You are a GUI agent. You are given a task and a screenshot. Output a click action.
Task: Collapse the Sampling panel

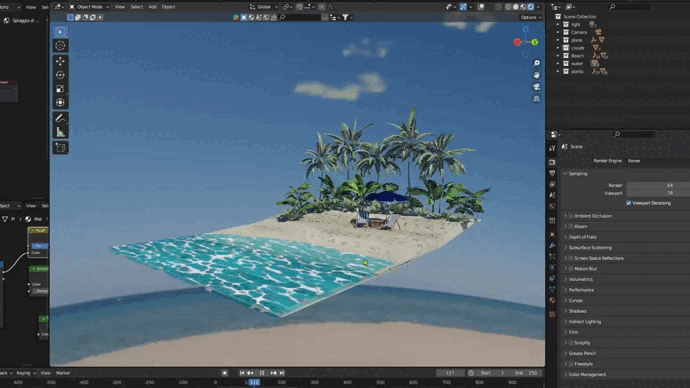[577, 174]
